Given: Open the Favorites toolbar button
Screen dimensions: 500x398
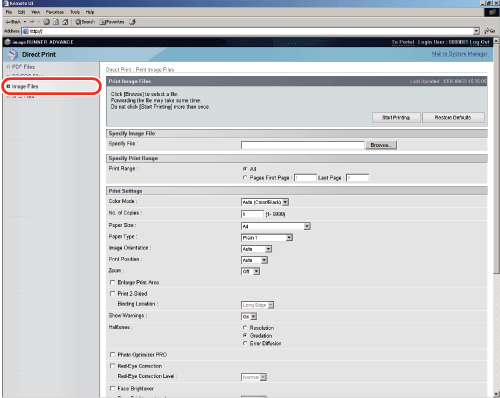Looking at the screenshot, I should 112,22.
